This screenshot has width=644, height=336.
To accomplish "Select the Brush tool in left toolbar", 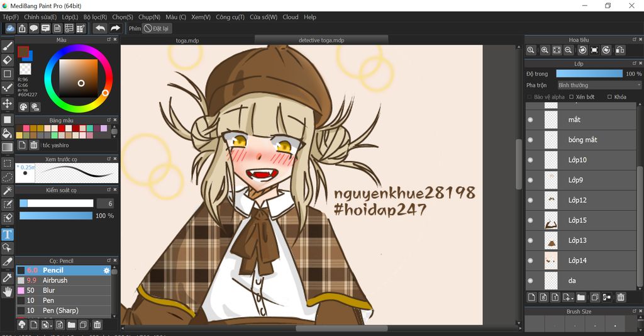I will tap(8, 46).
